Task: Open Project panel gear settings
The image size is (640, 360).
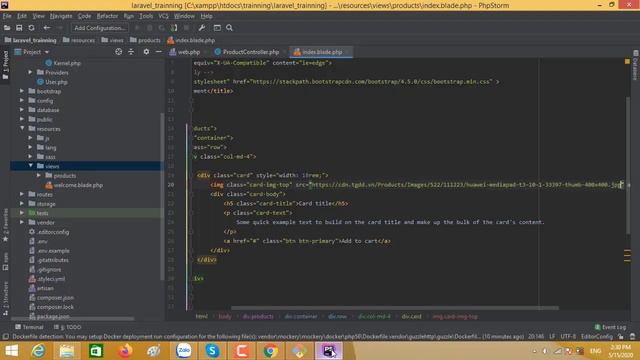Action: (x=146, y=52)
